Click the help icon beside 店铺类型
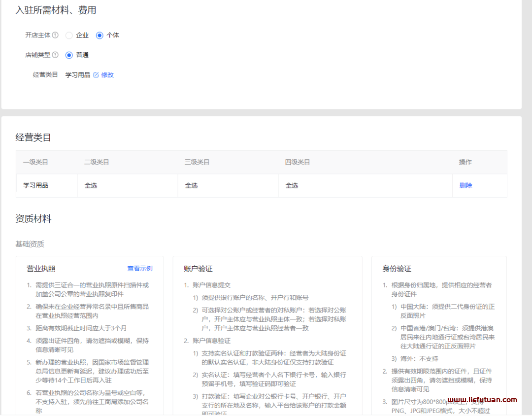Screen dimensions: 532x417 56,55
